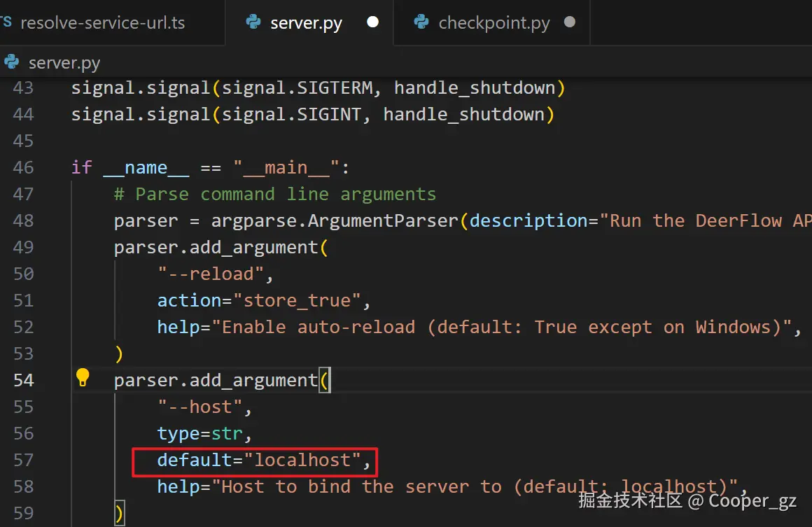Click line number 54 in the gutter
This screenshot has width=812, height=527.
(x=23, y=381)
